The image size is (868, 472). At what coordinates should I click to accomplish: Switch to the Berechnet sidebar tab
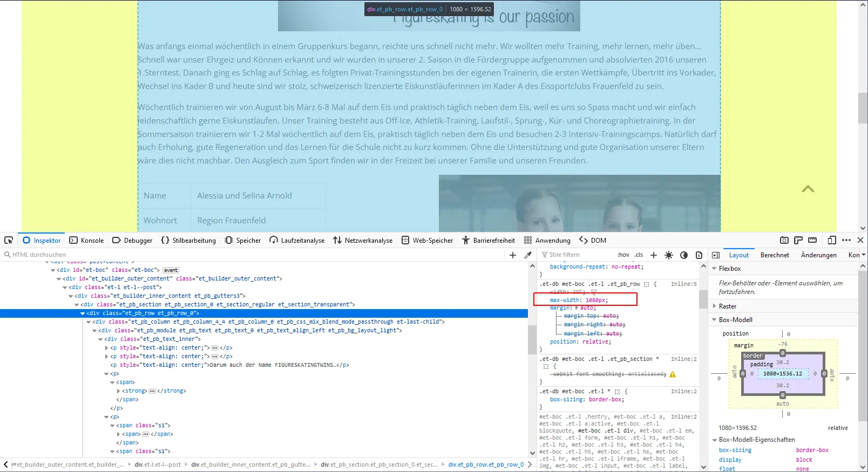pyautogui.click(x=775, y=255)
